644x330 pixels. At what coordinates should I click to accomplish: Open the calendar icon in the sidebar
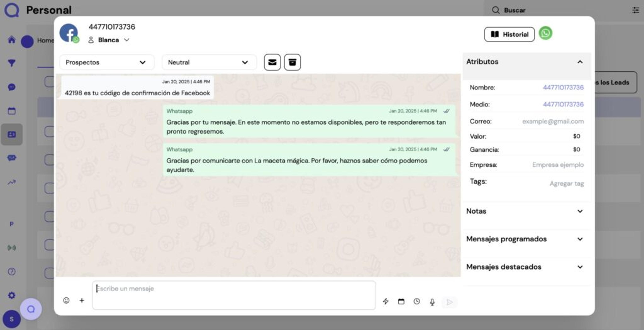click(12, 111)
